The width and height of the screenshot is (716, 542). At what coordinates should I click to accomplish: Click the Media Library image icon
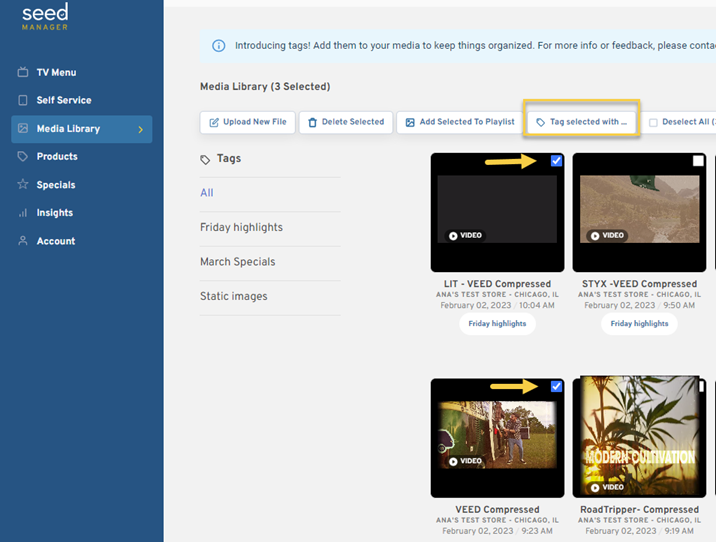click(x=23, y=128)
